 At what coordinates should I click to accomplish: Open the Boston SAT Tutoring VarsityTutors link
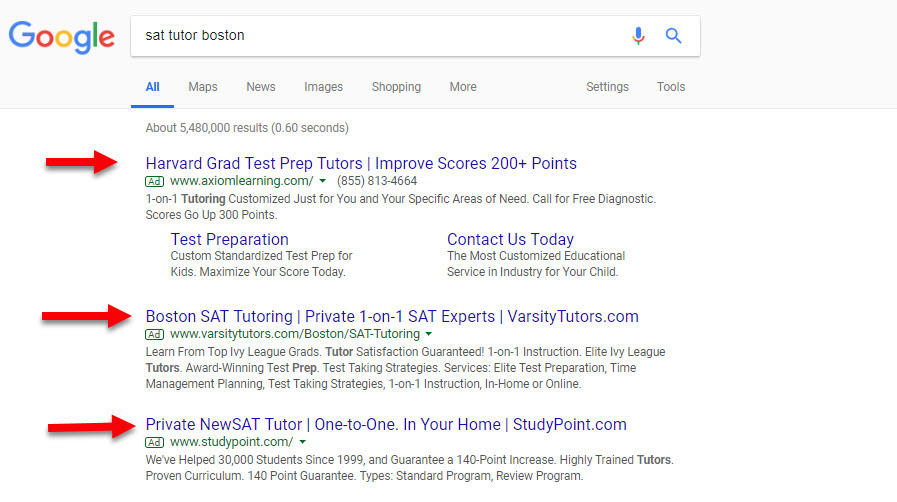[392, 317]
